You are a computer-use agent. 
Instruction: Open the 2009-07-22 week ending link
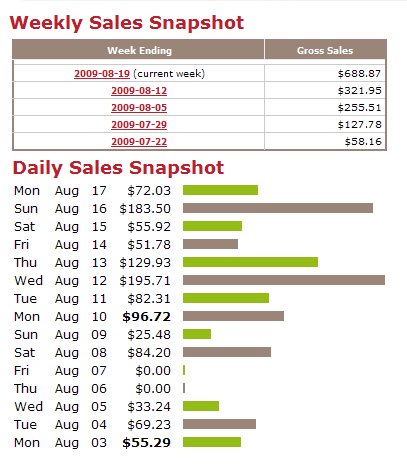click(139, 142)
